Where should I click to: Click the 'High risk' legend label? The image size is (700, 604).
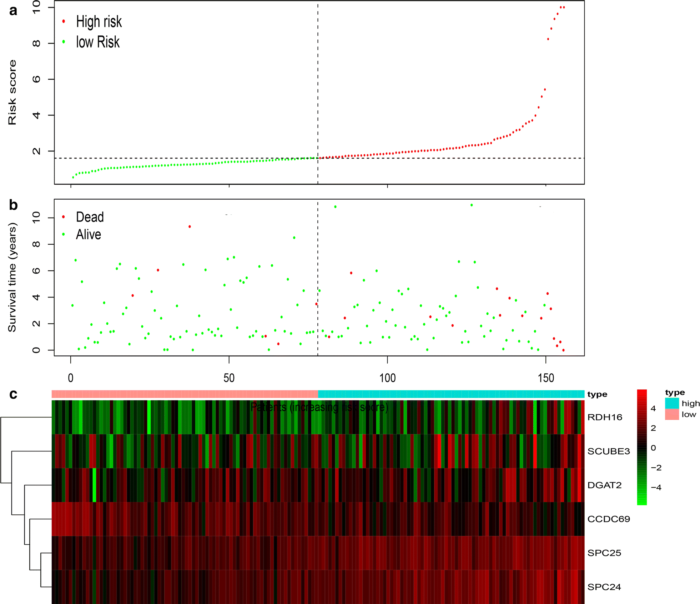click(x=99, y=21)
